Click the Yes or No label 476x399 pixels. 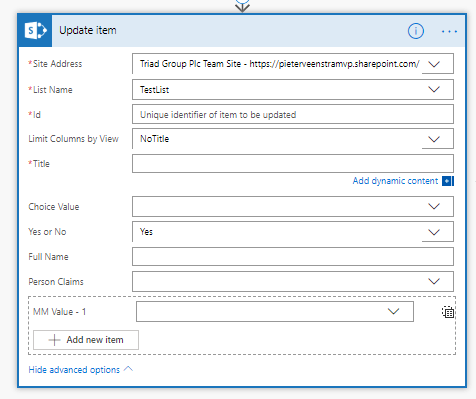pos(47,232)
